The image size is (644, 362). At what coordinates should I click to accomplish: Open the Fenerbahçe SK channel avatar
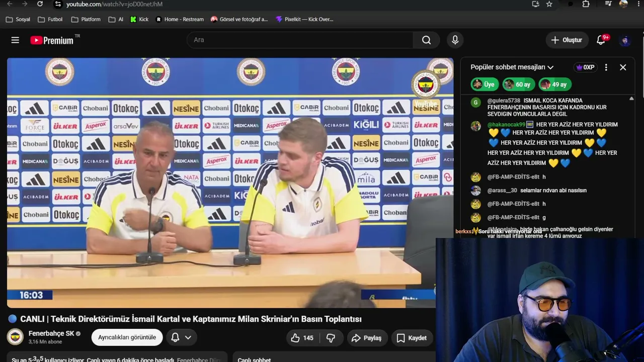[x=15, y=337]
